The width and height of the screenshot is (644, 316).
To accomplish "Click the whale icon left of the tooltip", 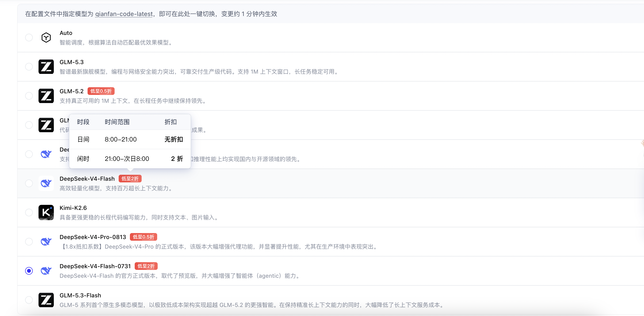I will click(x=46, y=154).
